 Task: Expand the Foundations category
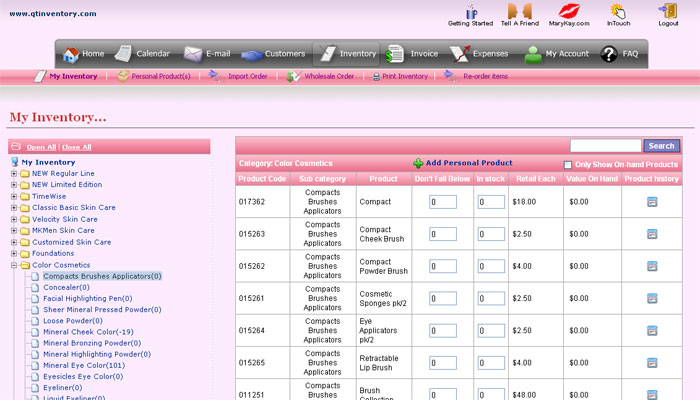coord(14,253)
